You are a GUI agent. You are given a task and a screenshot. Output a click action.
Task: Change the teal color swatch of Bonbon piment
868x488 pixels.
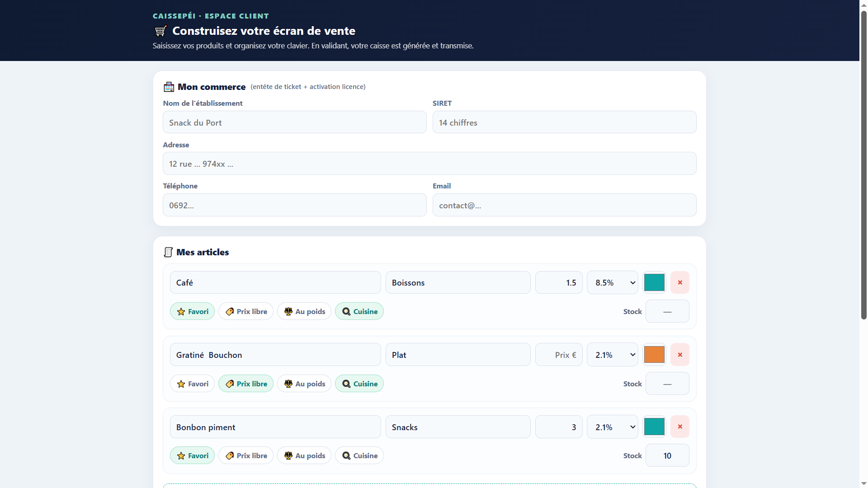tap(654, 427)
